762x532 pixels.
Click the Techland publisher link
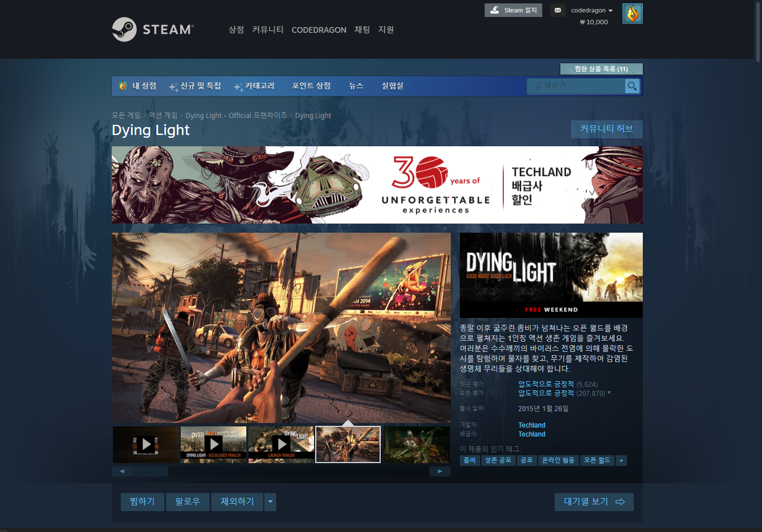click(x=532, y=434)
